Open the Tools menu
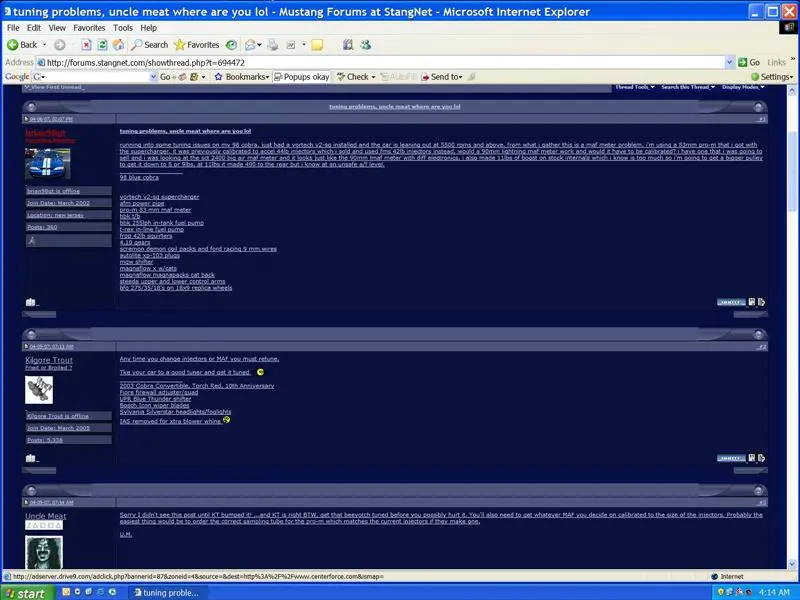Image resolution: width=800 pixels, height=600 pixels. pos(122,28)
